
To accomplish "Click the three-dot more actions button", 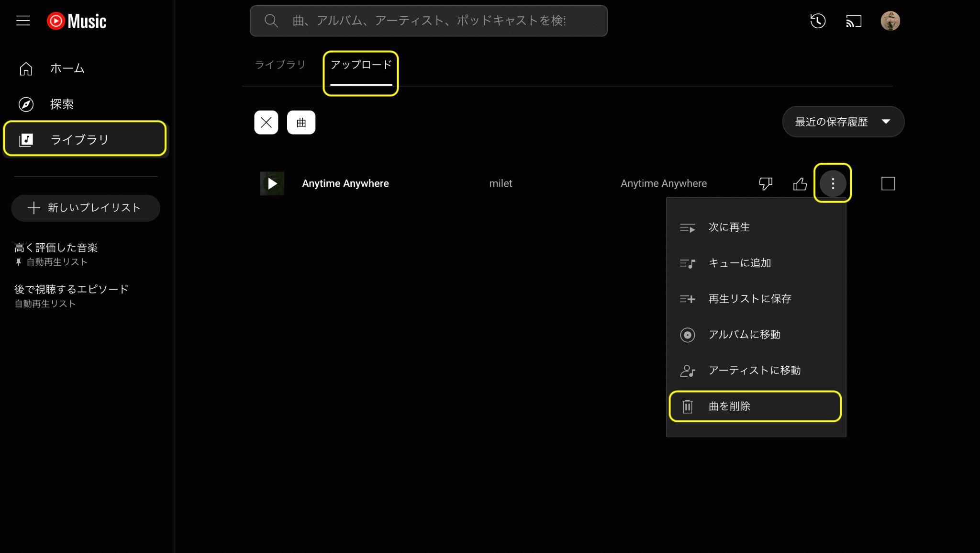I will tap(833, 183).
